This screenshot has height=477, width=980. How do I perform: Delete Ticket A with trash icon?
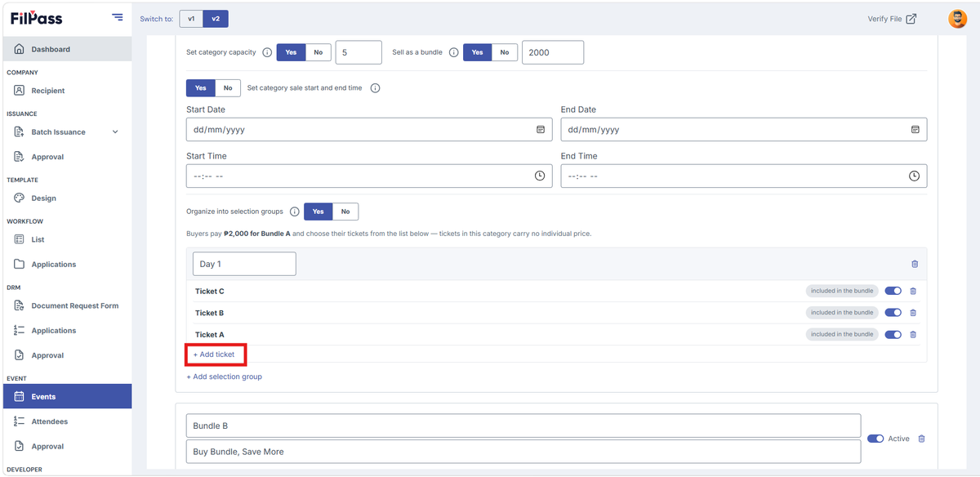[913, 334]
